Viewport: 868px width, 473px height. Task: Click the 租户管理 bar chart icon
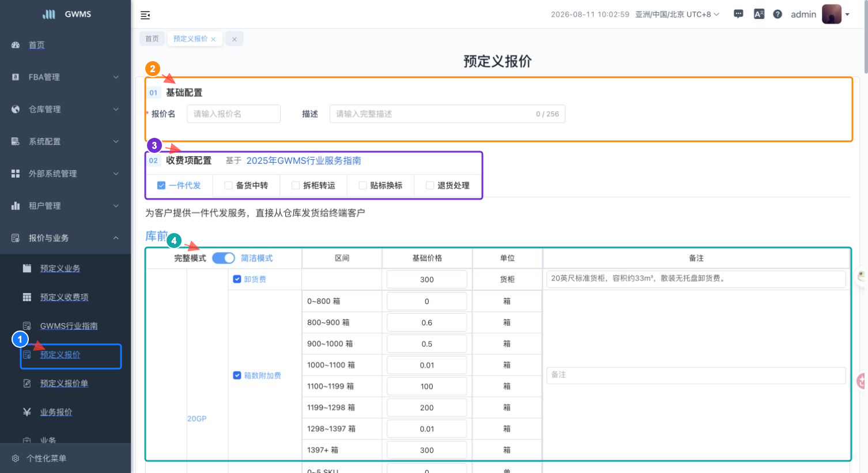pos(16,206)
